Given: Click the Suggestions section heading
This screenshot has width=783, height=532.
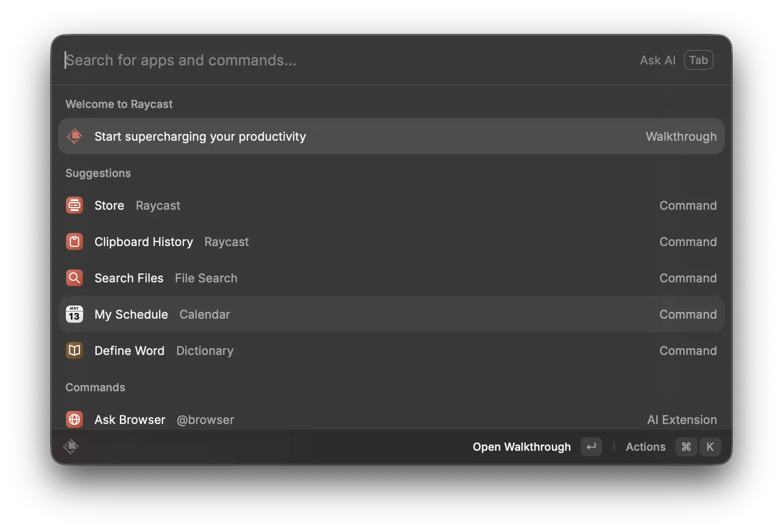Looking at the screenshot, I should pos(98,173).
